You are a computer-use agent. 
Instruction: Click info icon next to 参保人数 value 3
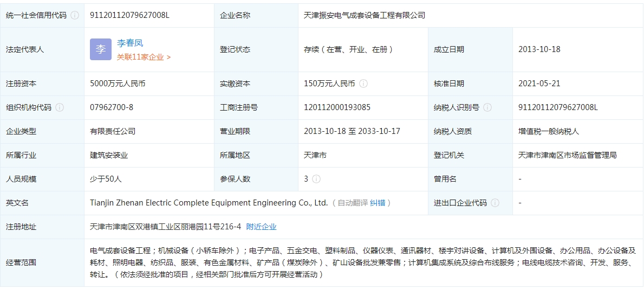(316, 179)
